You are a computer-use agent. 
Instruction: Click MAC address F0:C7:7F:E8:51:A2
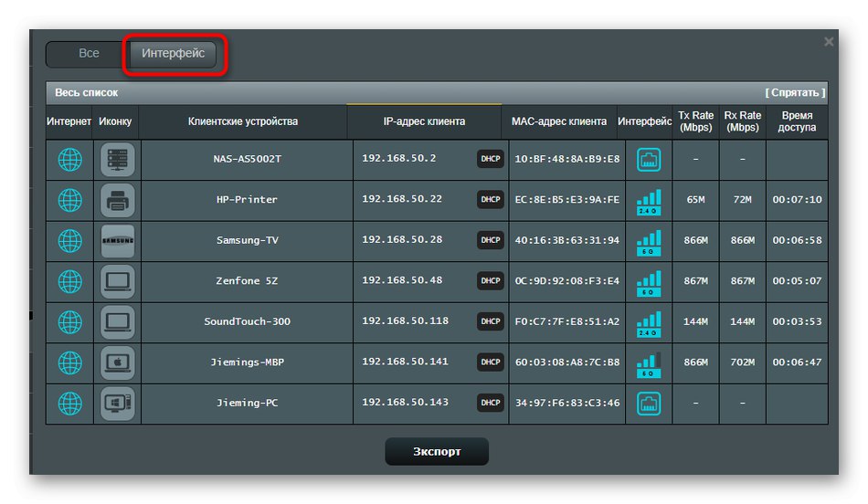coord(566,322)
